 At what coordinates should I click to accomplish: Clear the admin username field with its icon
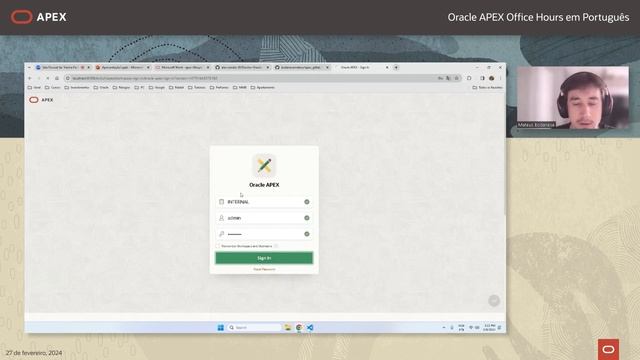307,218
